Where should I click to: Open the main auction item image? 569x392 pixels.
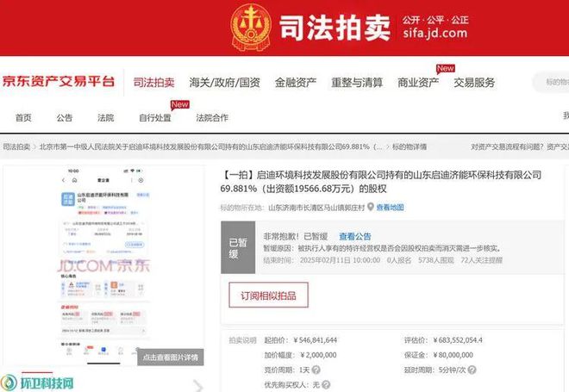click(104, 264)
